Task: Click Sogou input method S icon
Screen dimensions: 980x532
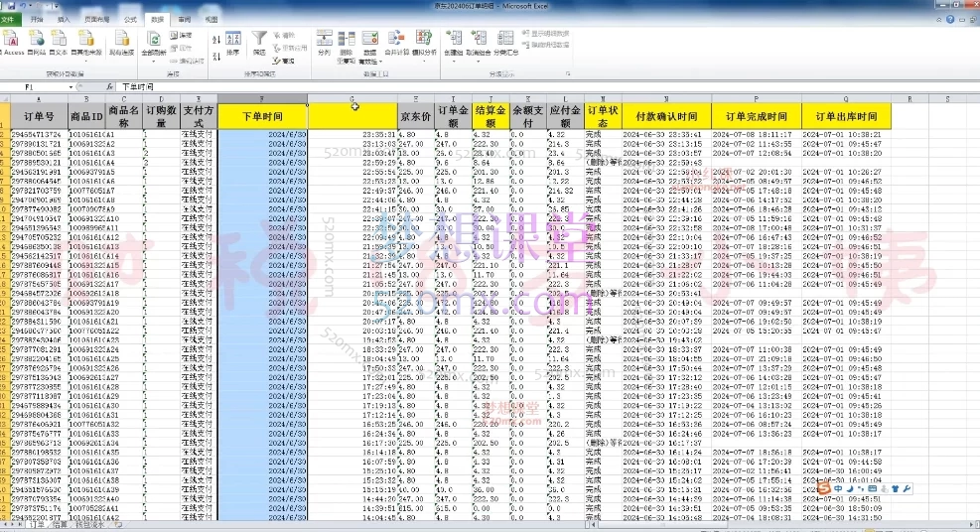Action: tap(824, 488)
